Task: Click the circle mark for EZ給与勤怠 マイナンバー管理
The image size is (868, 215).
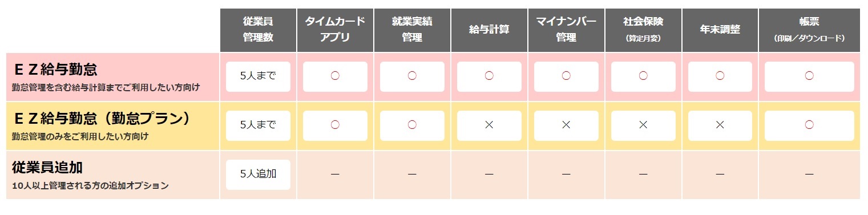Action: point(566,76)
